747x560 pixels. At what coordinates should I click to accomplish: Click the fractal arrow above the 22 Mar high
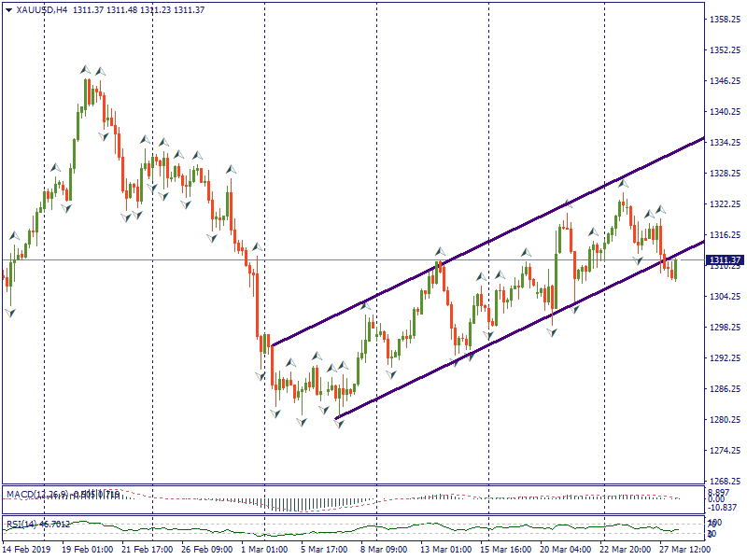click(623, 185)
